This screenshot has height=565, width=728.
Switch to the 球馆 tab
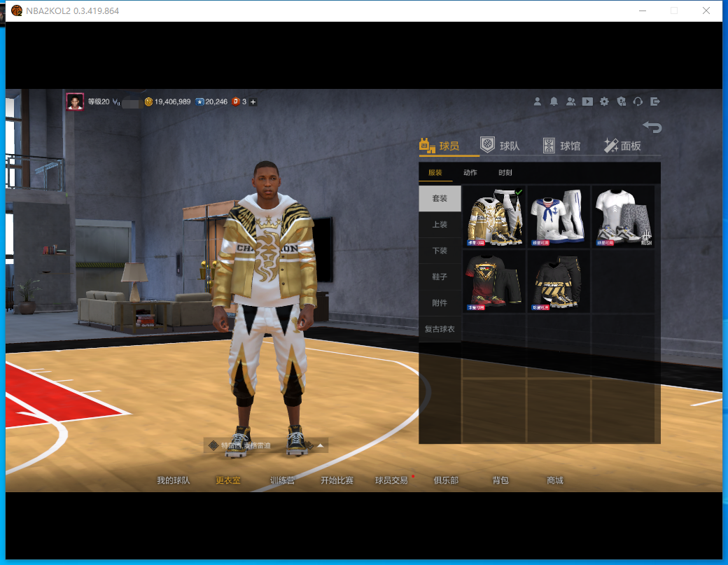[562, 146]
